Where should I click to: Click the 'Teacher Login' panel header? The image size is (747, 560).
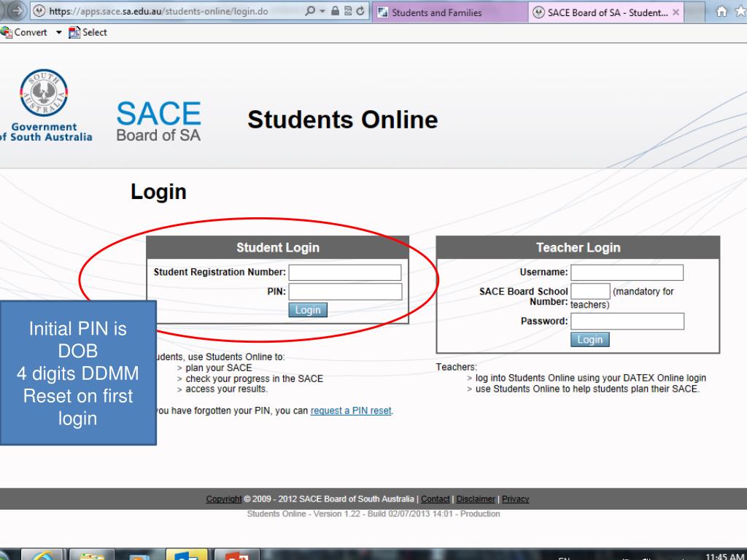click(578, 248)
